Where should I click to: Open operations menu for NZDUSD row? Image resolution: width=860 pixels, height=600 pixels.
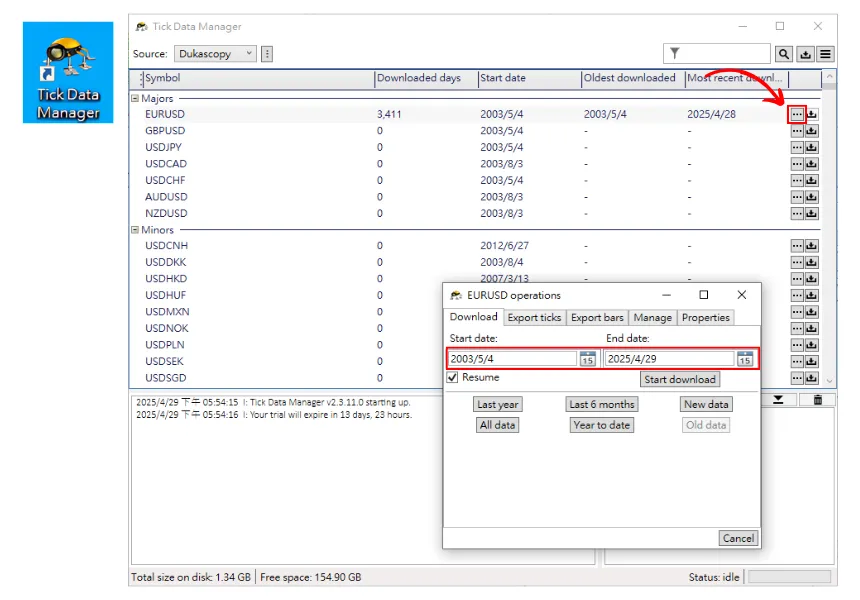pyautogui.click(x=797, y=213)
